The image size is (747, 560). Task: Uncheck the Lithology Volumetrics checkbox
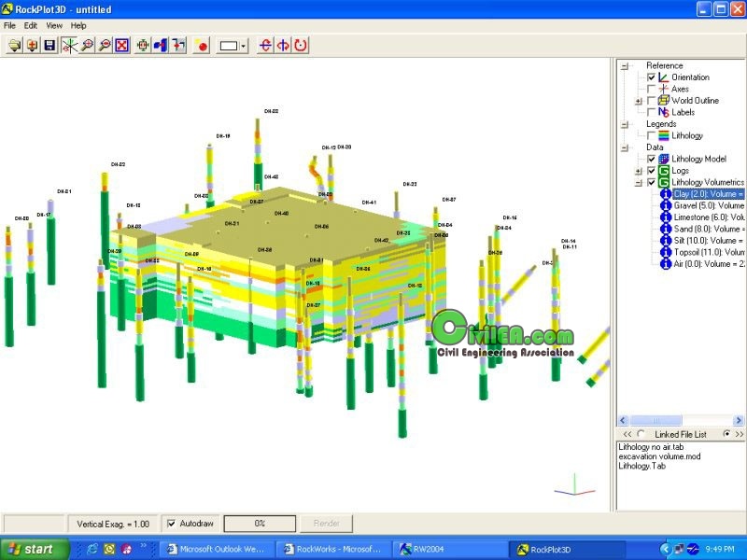pyautogui.click(x=651, y=182)
